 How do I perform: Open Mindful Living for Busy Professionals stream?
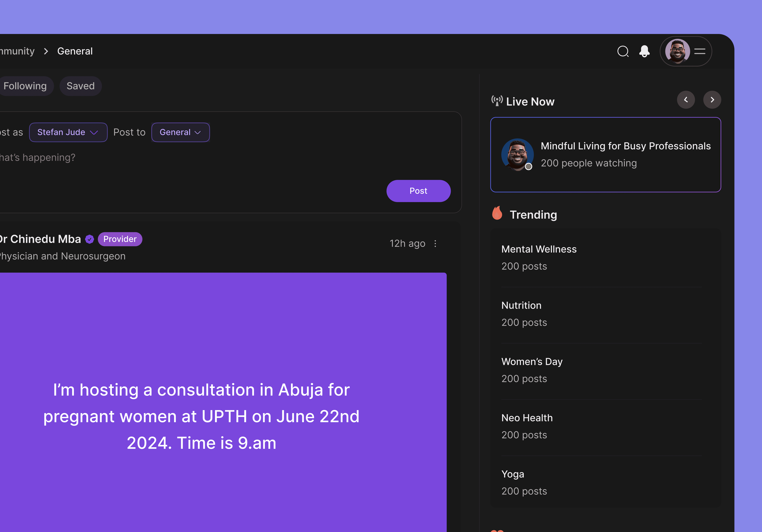(625, 146)
